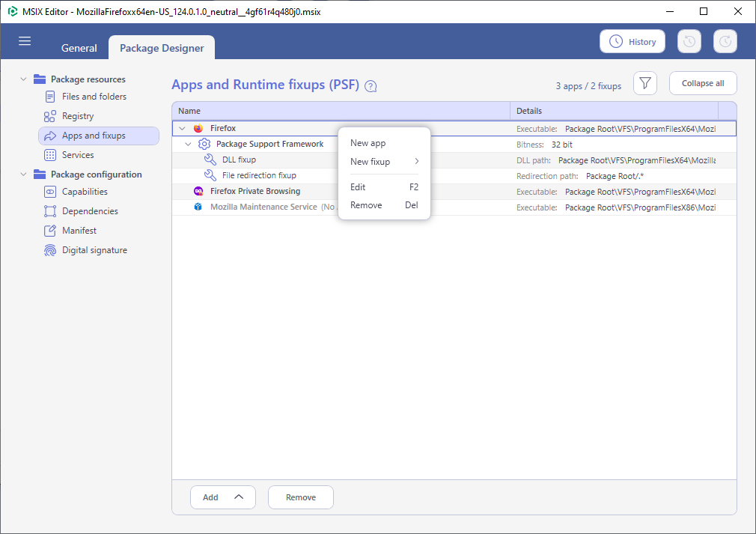The height and width of the screenshot is (534, 756).
Task: Click the '3 apps / 2 fixups' counter
Action: (x=588, y=86)
